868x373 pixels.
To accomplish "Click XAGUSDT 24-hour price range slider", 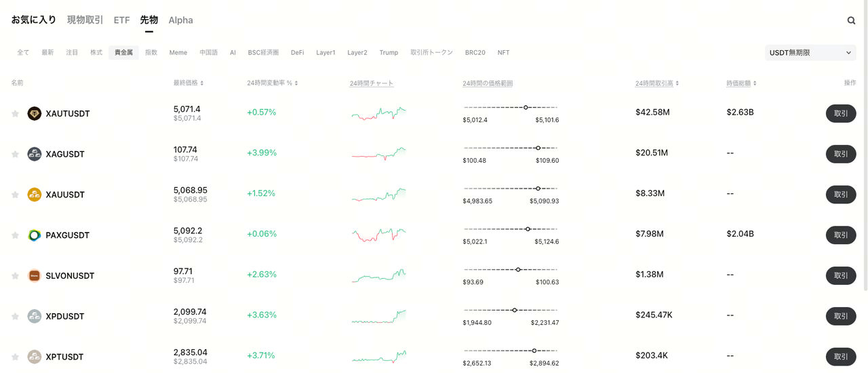I will 511,148.
